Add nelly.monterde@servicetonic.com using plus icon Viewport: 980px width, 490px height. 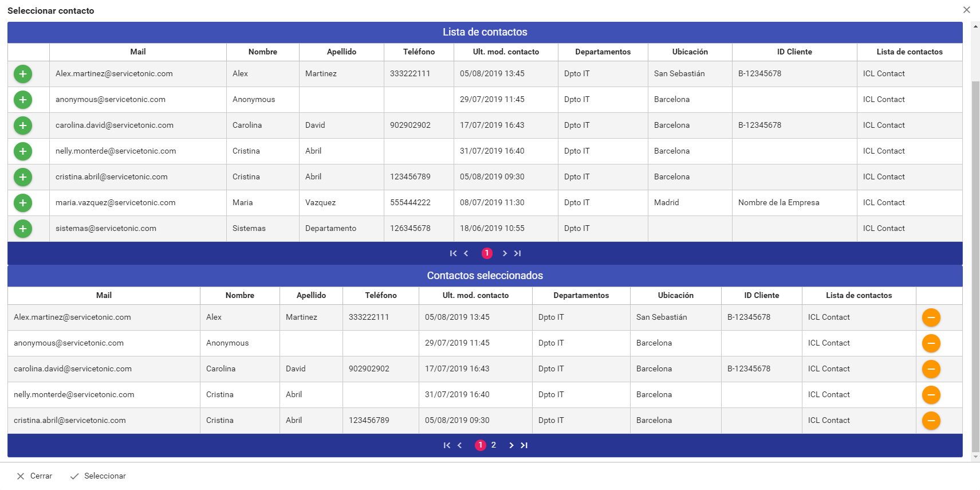pyautogui.click(x=23, y=151)
